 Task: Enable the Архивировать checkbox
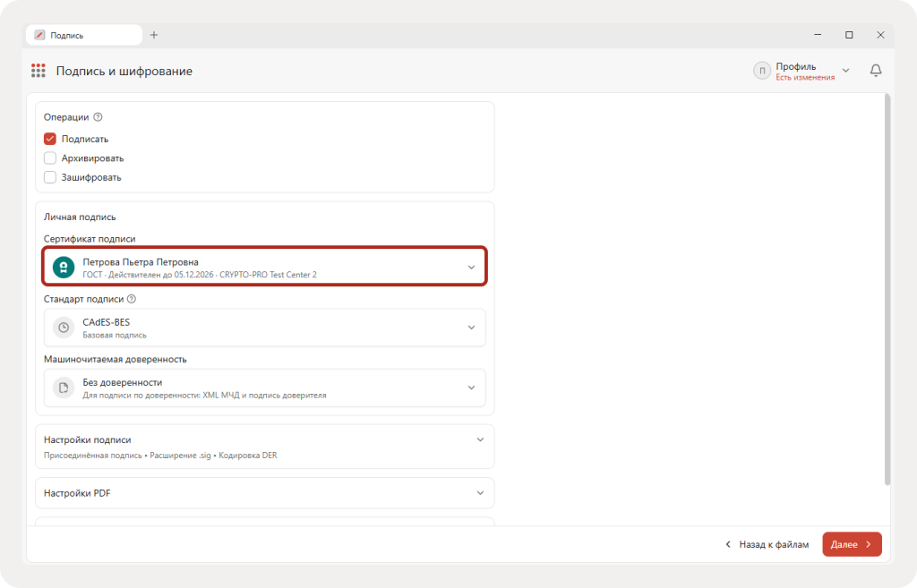50,158
